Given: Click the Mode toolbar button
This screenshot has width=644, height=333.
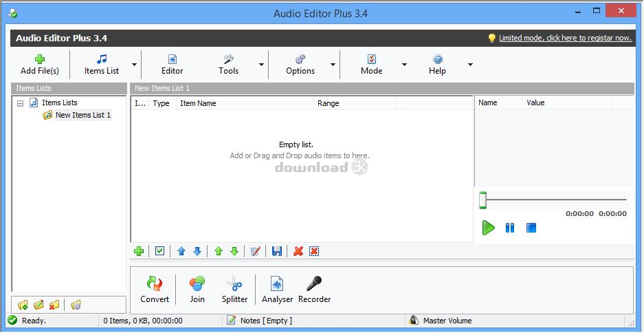Looking at the screenshot, I should 371,65.
